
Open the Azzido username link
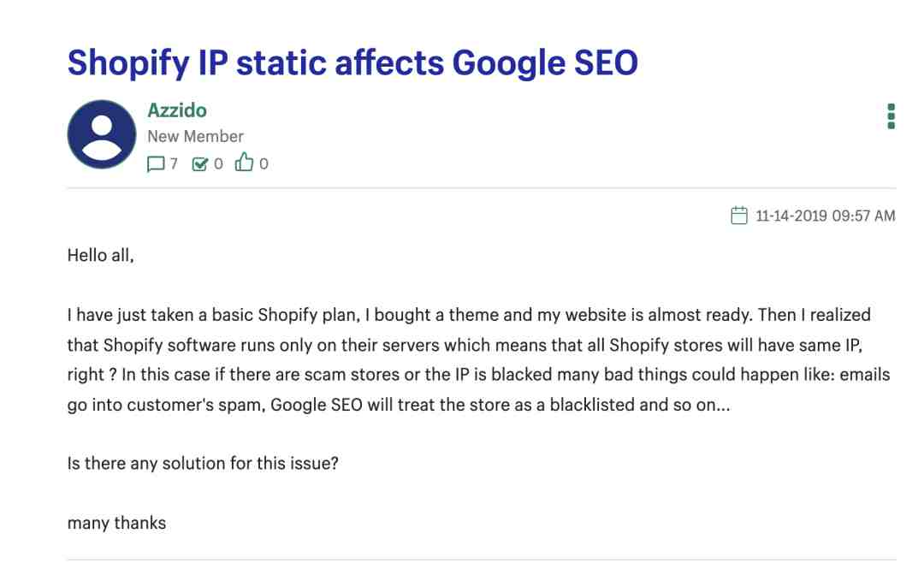tap(177, 110)
